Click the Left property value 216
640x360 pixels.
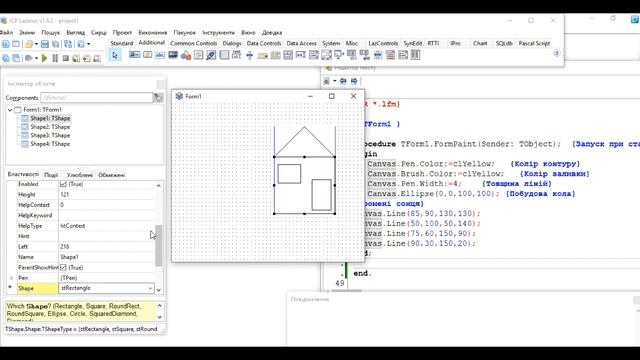[107, 247]
